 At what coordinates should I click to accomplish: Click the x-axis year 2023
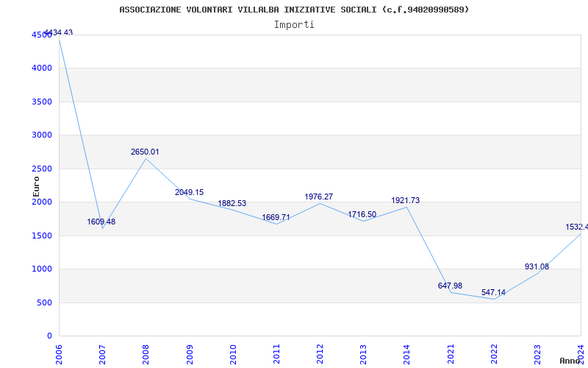pos(537,354)
